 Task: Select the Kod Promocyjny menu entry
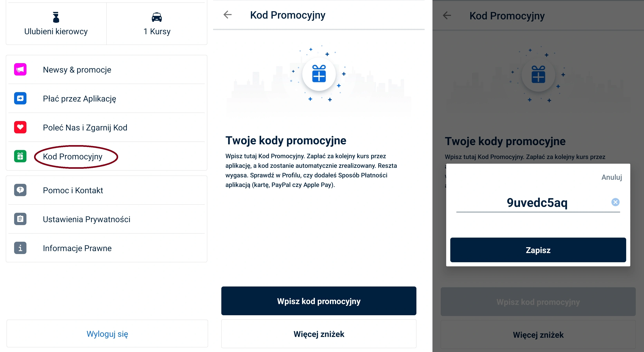(x=73, y=156)
